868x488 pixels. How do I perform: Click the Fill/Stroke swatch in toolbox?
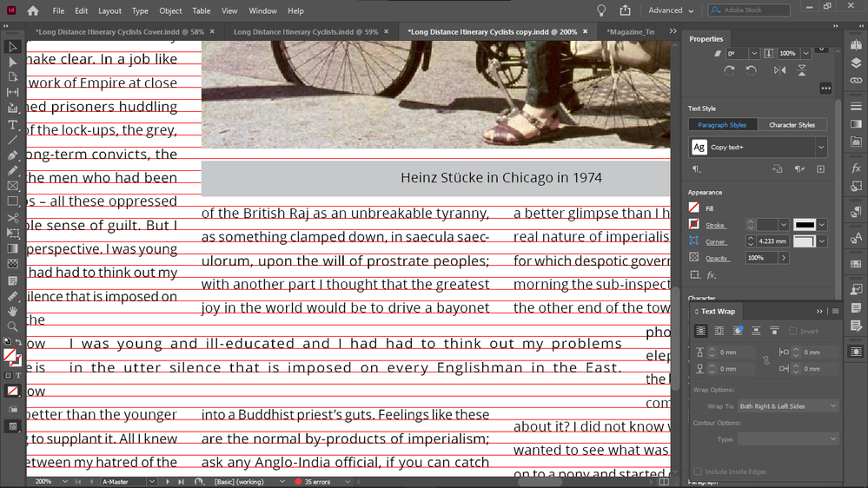(x=11, y=356)
